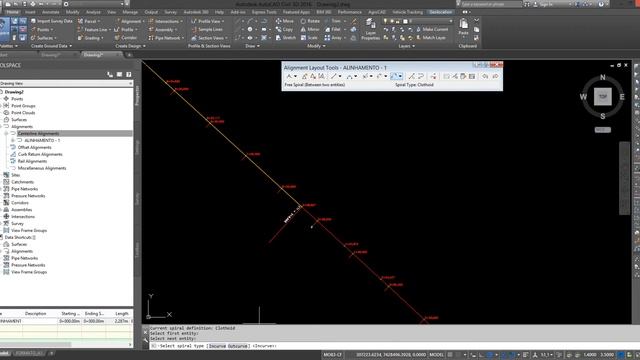
Task: Switch to the Insert ribbon tab
Action: point(30,12)
